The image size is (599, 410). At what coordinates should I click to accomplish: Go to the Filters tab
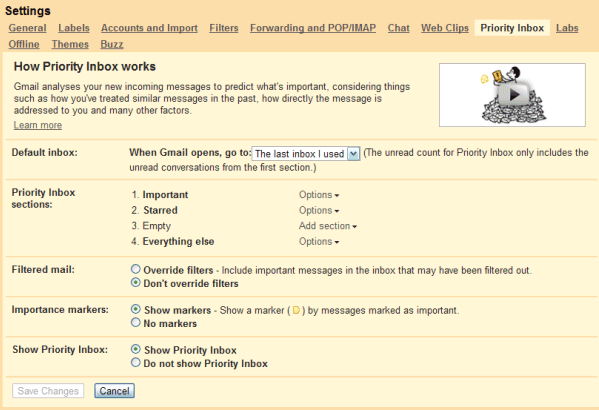tap(224, 28)
